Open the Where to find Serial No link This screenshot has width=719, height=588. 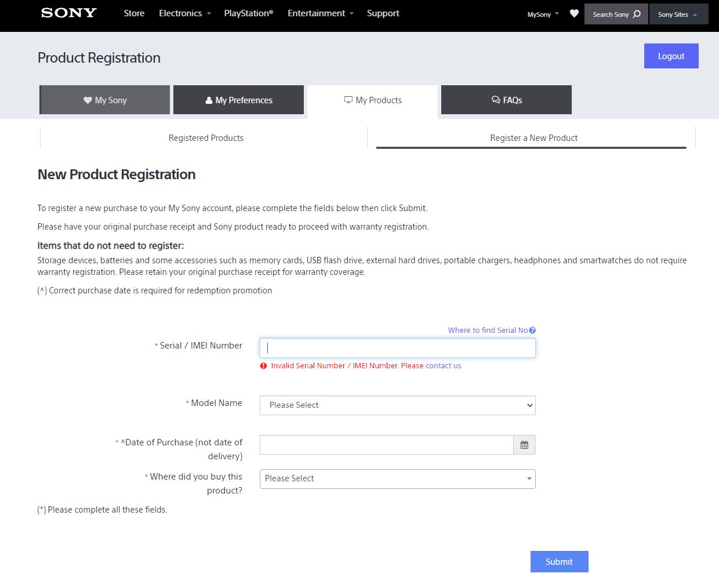[x=488, y=331]
